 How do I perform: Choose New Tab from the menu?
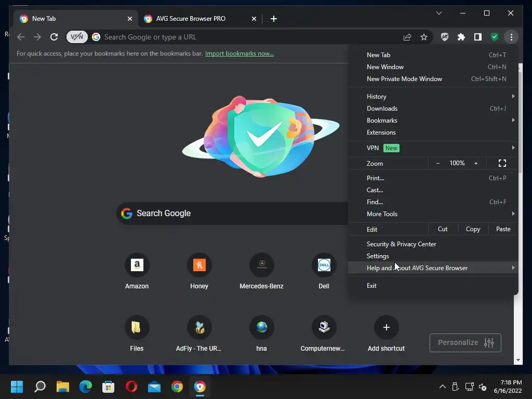[x=433, y=55]
